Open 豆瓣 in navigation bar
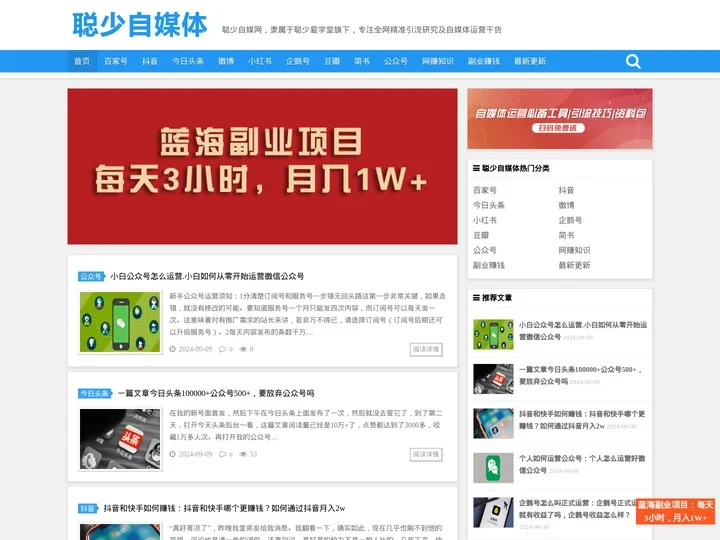 click(332, 61)
